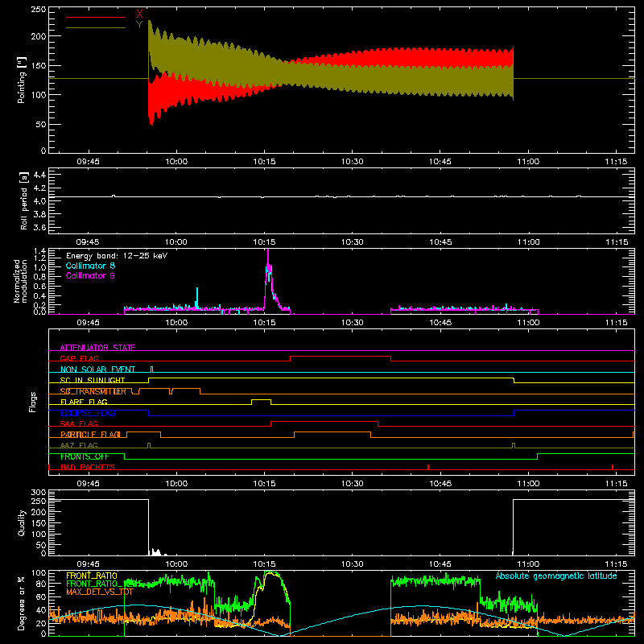Screen dimensions: 644x644
Task: Click the ECLIPSE_FLAG label
Action: coord(88,413)
